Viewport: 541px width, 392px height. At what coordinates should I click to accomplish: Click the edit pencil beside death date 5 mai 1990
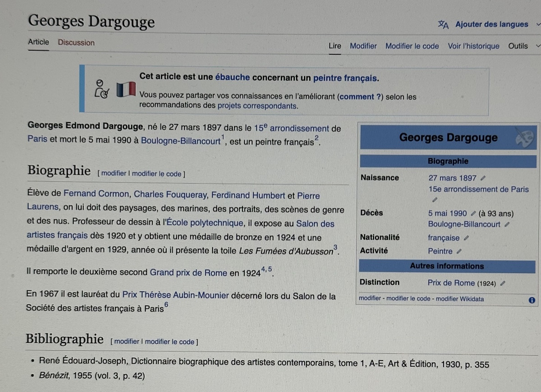pos(473,214)
